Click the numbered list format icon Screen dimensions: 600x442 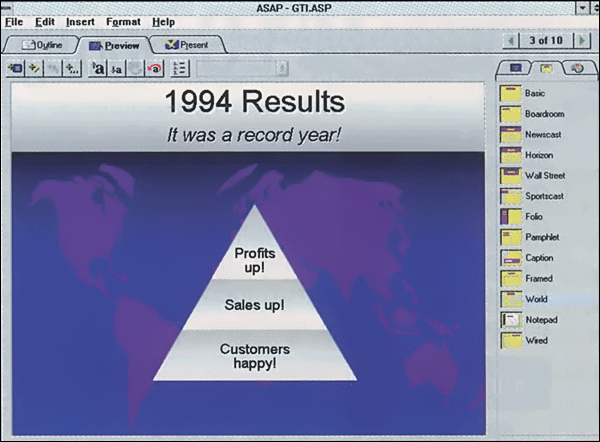coord(180,69)
